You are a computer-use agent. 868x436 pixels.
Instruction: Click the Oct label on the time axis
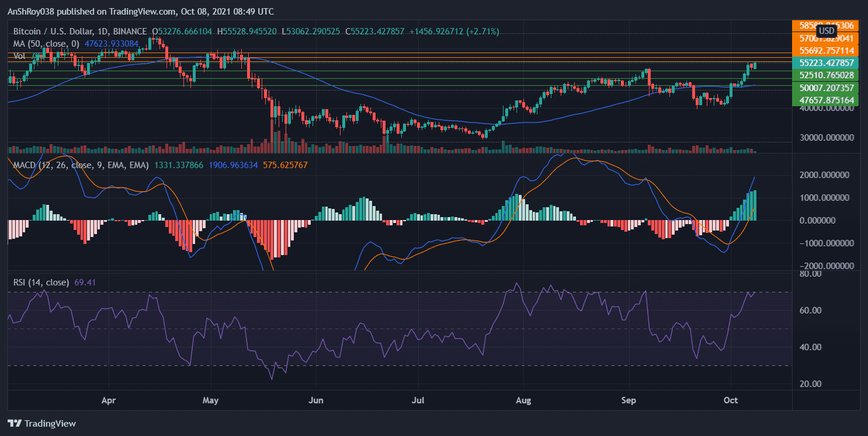(731, 402)
